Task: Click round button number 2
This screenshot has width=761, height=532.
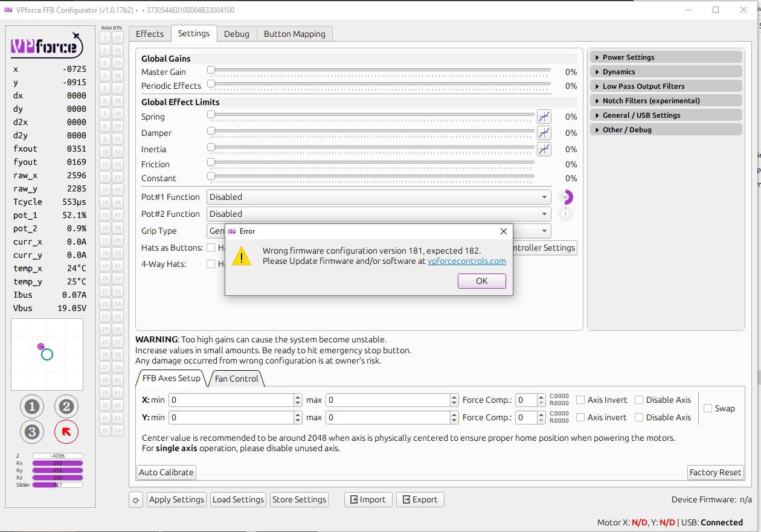Action: (x=66, y=407)
